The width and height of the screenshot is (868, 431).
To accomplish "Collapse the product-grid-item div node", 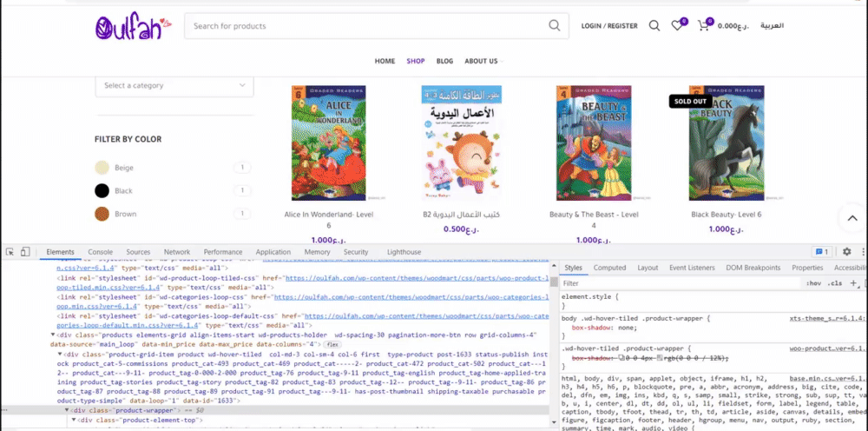I will 61,354.
